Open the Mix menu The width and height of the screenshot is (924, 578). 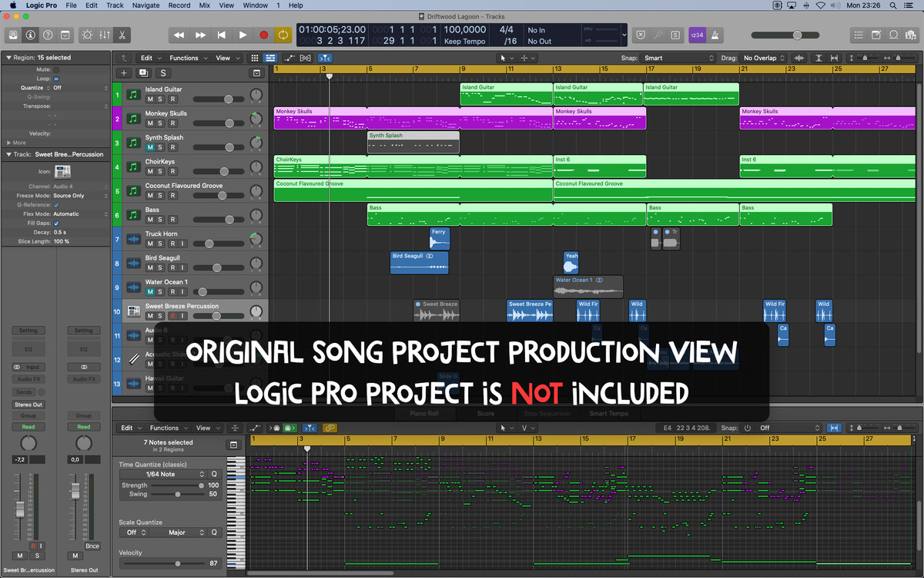pos(204,5)
